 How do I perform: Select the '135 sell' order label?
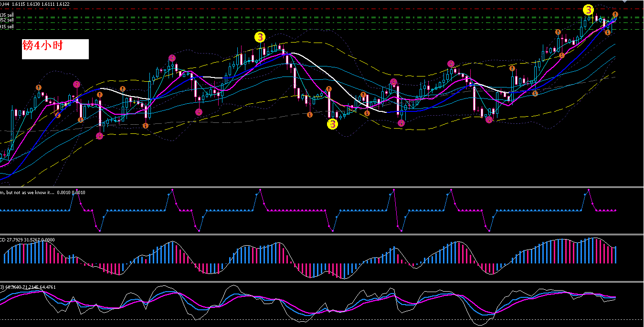(x=7, y=15)
